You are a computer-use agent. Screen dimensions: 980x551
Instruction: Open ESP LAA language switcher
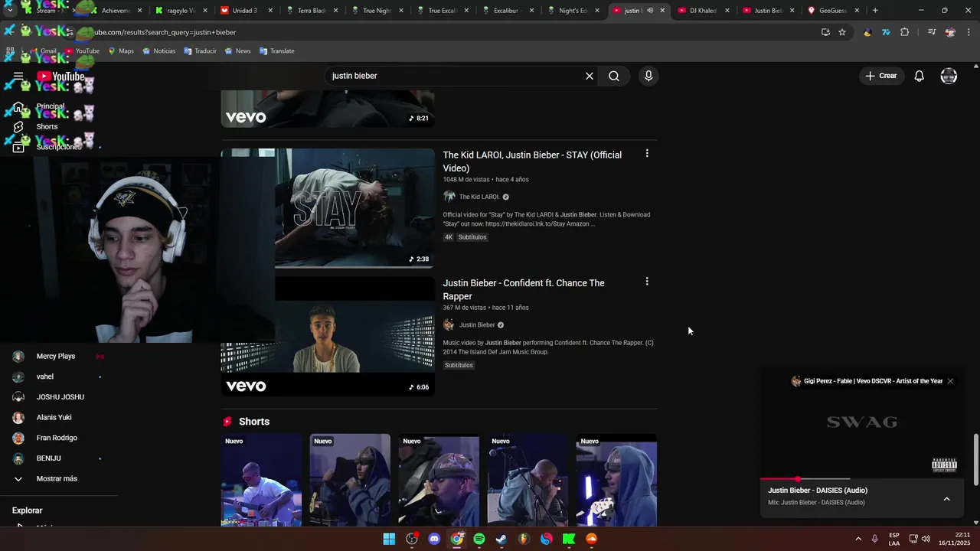(894, 539)
